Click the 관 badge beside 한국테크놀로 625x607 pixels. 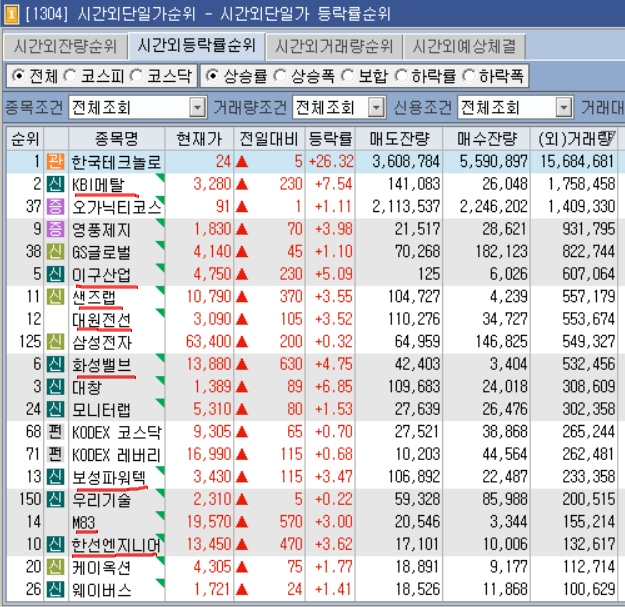(55, 161)
